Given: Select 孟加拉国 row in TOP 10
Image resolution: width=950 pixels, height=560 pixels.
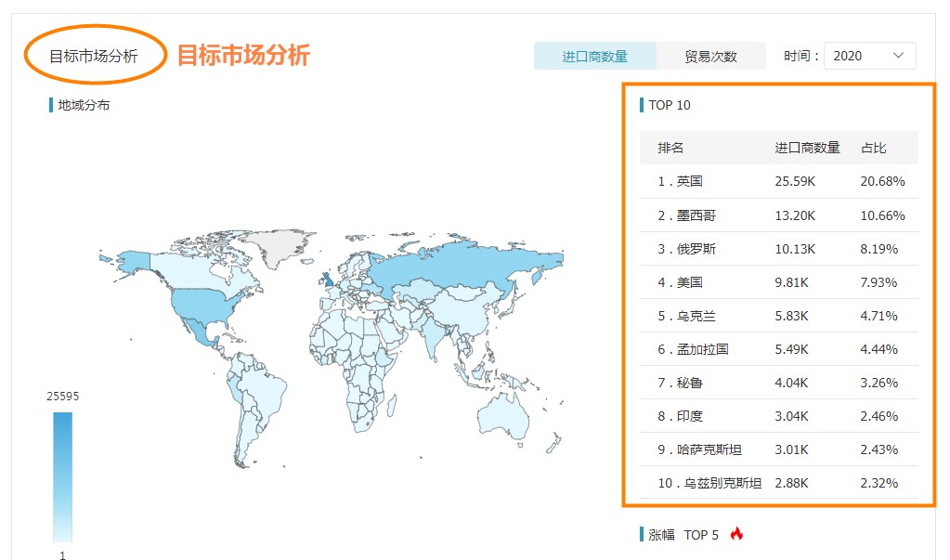Looking at the screenshot, I should (x=778, y=349).
